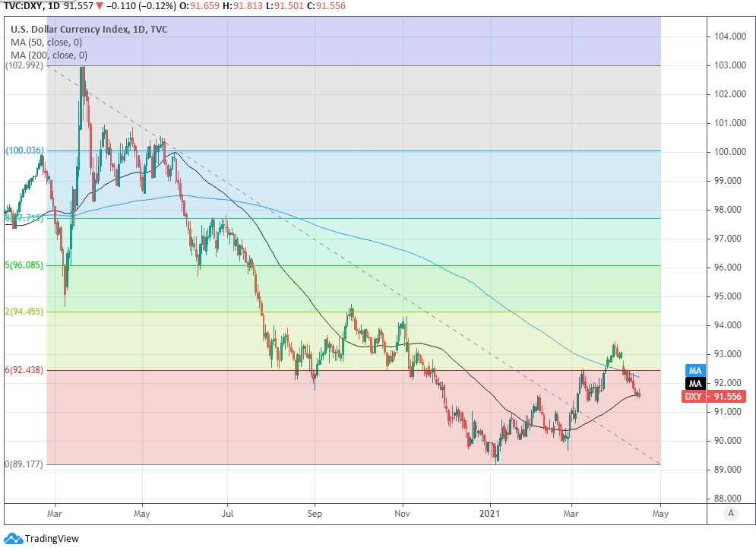
Task: Select the MA (50, close, 0) legend
Action: tap(49, 43)
